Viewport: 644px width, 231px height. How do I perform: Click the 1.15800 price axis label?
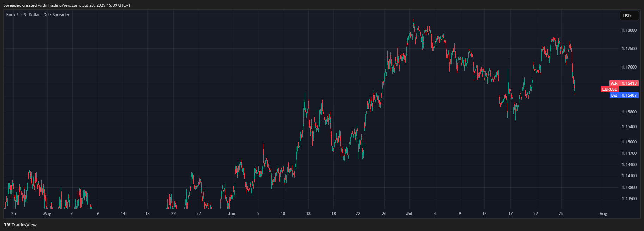629,112
